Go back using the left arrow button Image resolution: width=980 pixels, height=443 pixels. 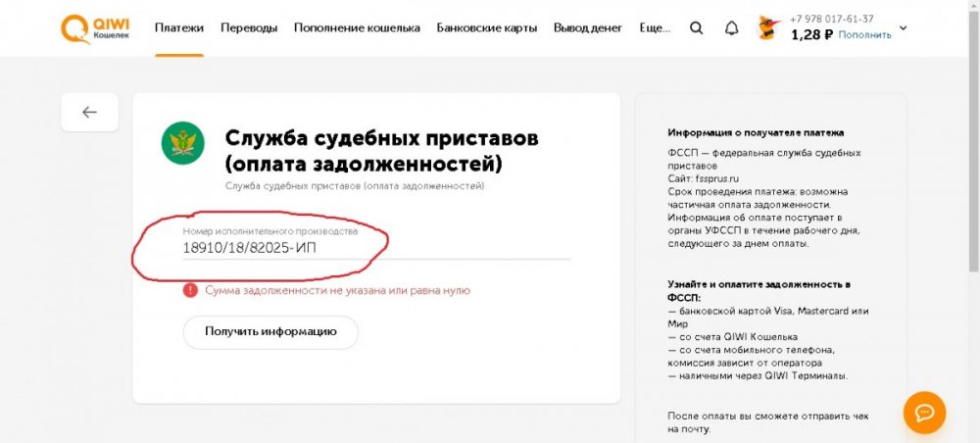coord(89,112)
